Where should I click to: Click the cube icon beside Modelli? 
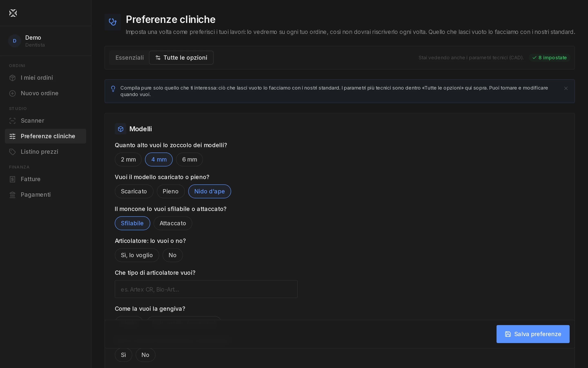click(x=120, y=129)
